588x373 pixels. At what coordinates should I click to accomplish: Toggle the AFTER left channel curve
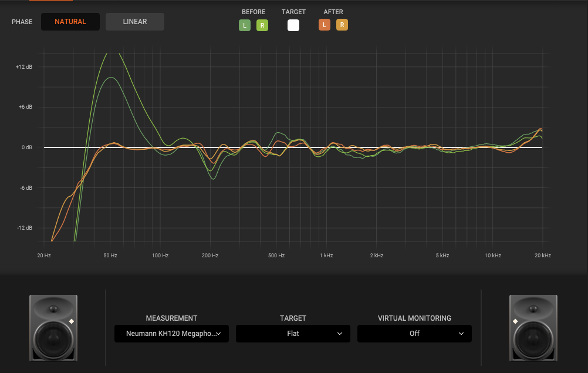coord(325,25)
